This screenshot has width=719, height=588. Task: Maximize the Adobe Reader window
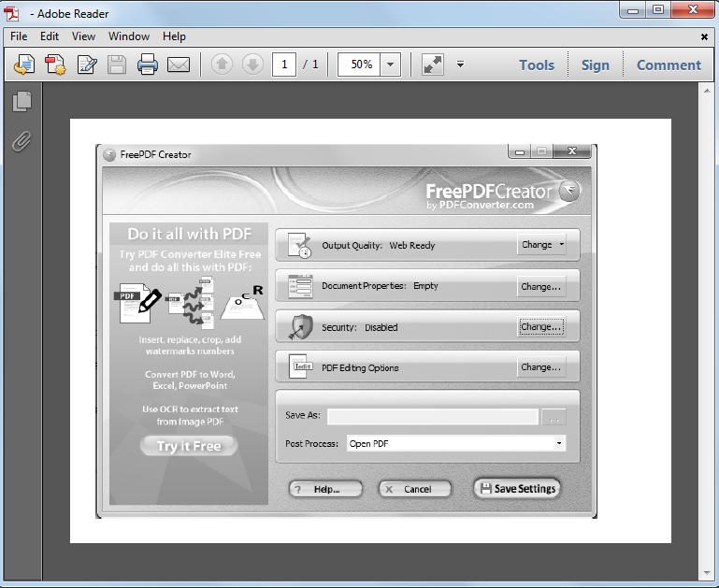(658, 9)
